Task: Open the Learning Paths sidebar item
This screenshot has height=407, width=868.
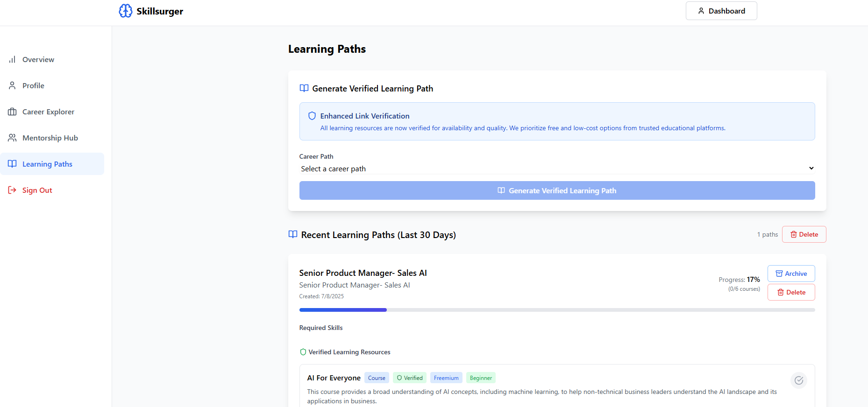Action: (x=47, y=164)
